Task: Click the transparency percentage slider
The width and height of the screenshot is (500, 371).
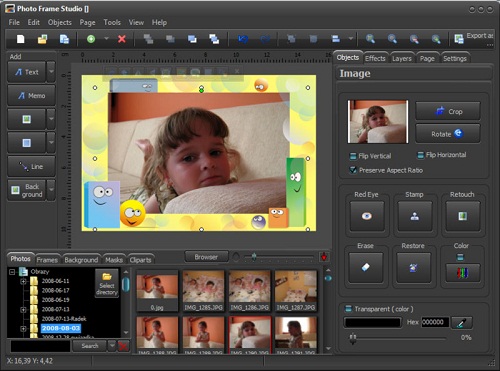Action: [x=399, y=338]
